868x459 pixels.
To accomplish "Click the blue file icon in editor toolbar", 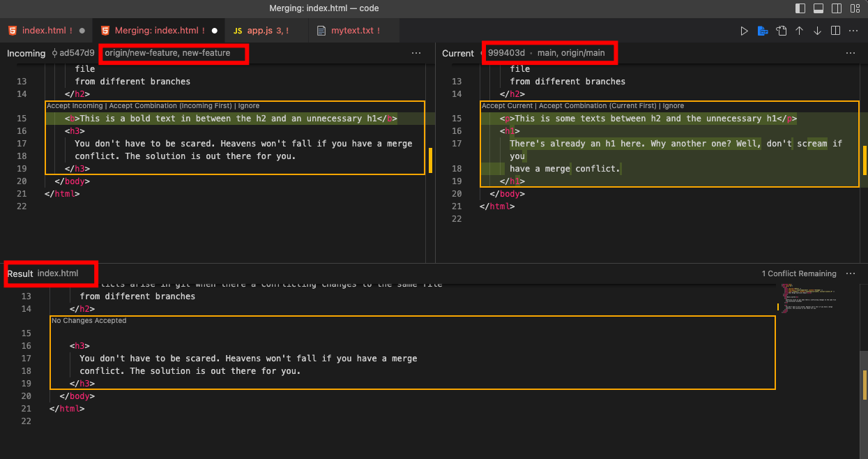I will point(763,31).
